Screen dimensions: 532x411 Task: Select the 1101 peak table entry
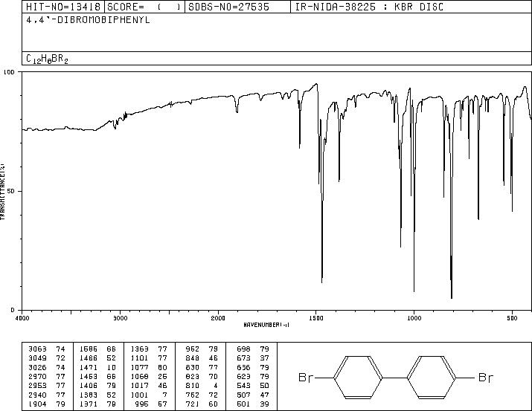tap(139, 358)
